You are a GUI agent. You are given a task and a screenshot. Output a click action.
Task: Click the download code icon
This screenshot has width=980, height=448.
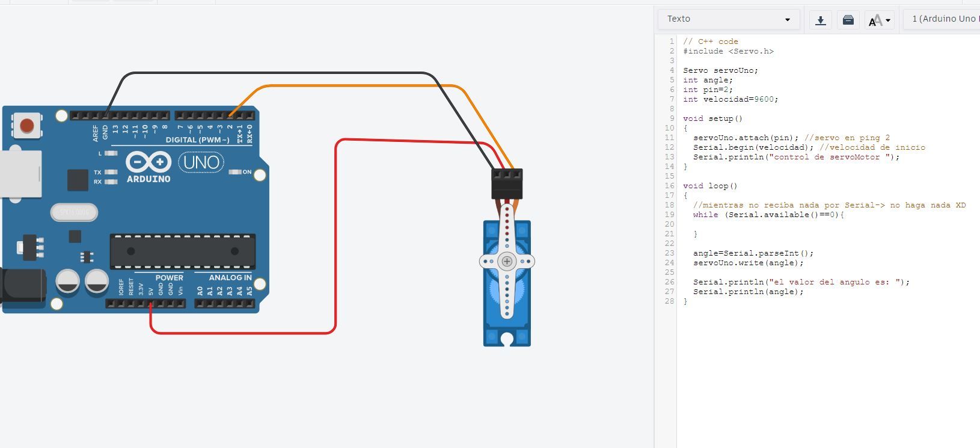coord(820,20)
